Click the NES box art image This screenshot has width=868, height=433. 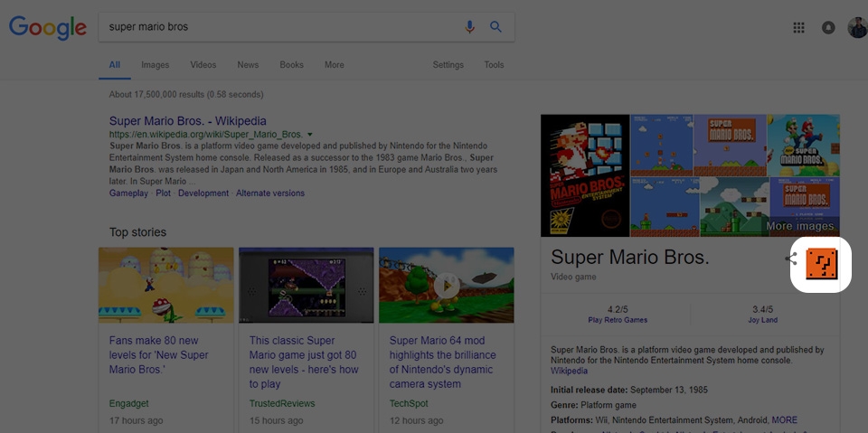coord(585,175)
